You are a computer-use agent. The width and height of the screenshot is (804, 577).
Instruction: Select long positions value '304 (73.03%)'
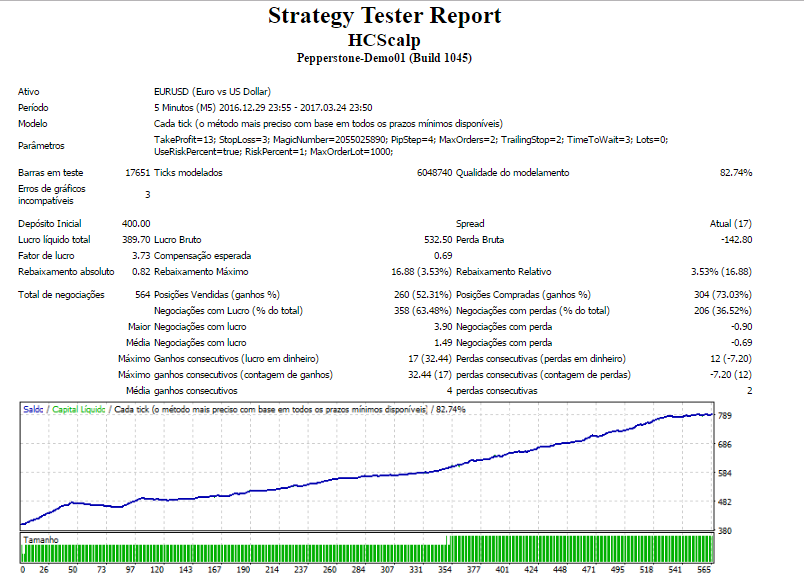point(723,295)
